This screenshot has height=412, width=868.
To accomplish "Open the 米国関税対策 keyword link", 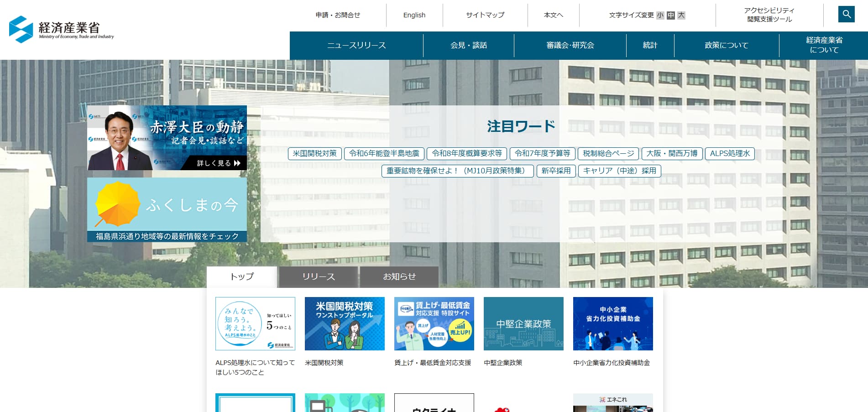I will [314, 154].
